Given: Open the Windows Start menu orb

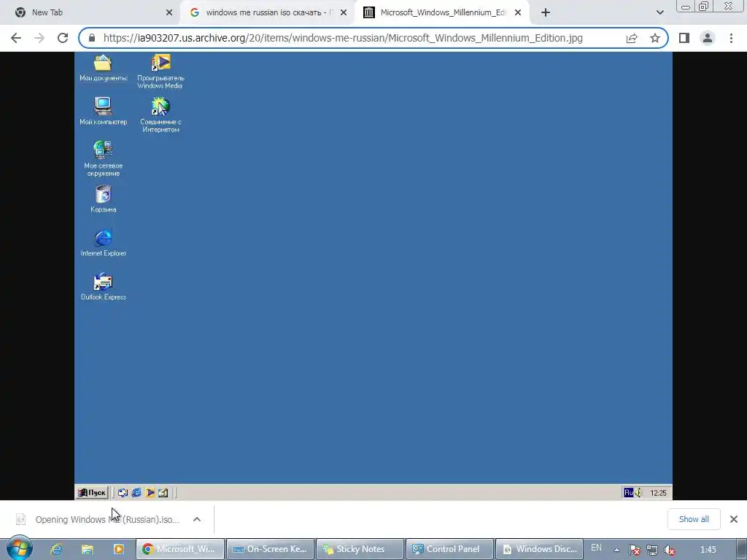Looking at the screenshot, I should click(19, 548).
